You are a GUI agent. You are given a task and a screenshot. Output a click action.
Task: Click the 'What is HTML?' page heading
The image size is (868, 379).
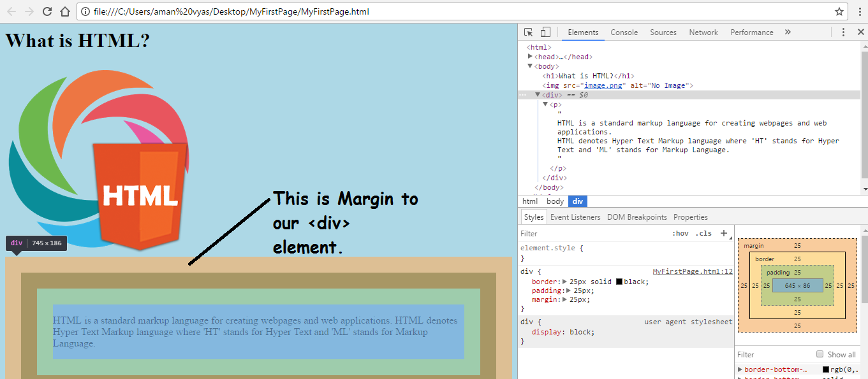(x=78, y=41)
